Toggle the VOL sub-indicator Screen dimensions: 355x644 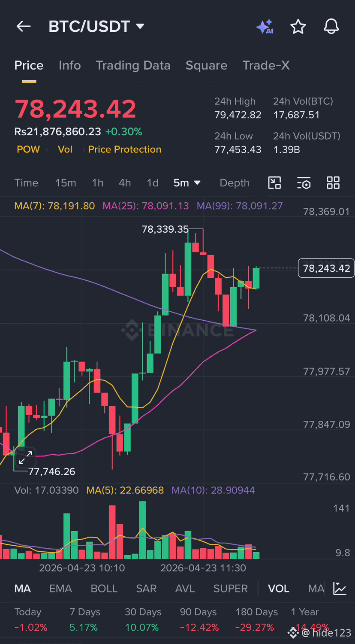279,589
